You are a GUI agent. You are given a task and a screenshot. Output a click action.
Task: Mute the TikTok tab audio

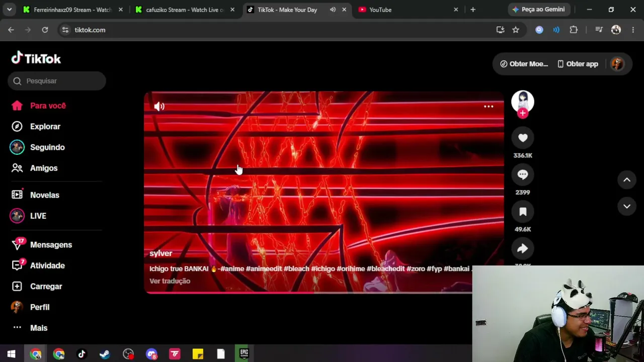(x=333, y=10)
